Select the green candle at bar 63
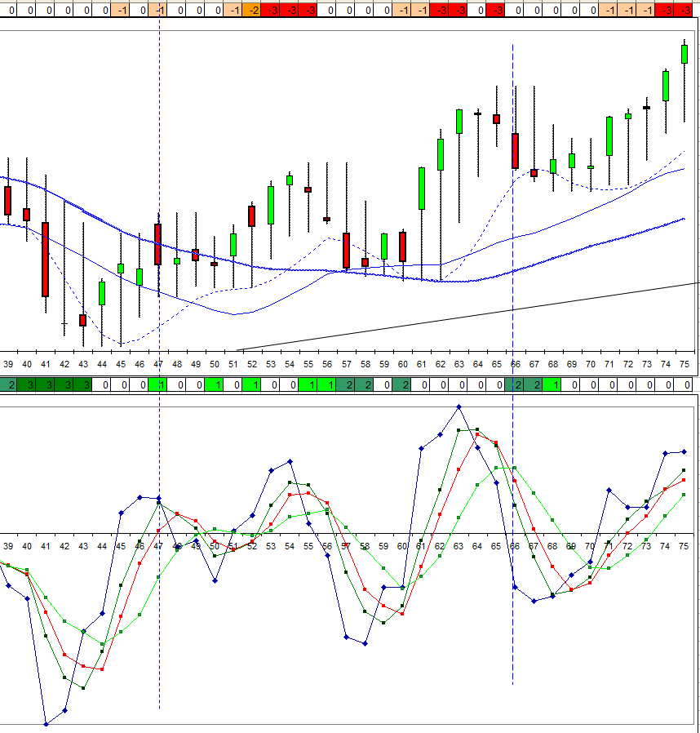 click(x=459, y=122)
